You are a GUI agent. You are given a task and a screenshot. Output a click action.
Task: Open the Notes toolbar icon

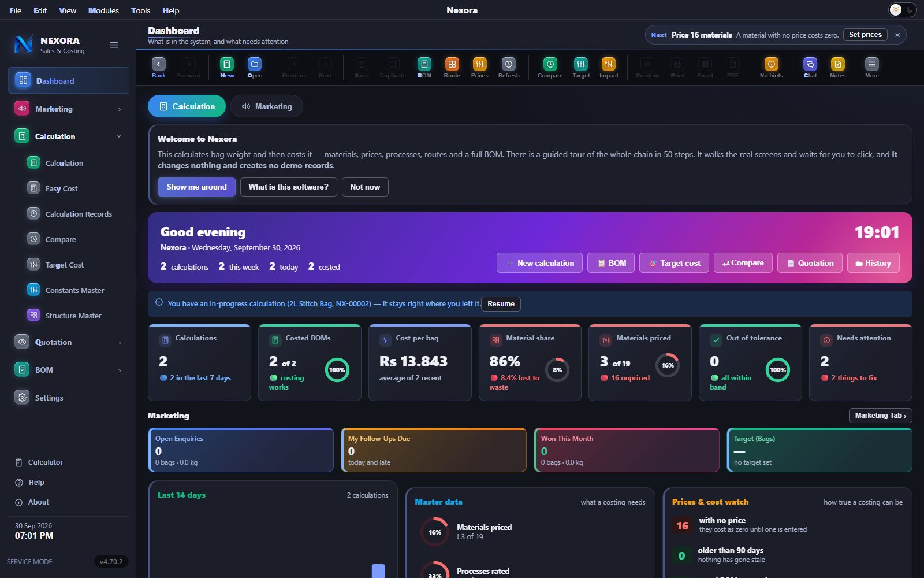click(838, 68)
